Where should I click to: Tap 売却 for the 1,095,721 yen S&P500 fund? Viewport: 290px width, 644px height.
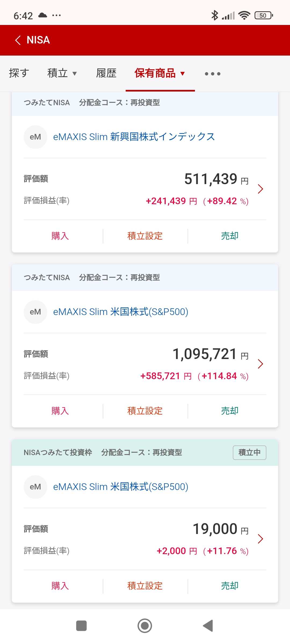tap(230, 411)
